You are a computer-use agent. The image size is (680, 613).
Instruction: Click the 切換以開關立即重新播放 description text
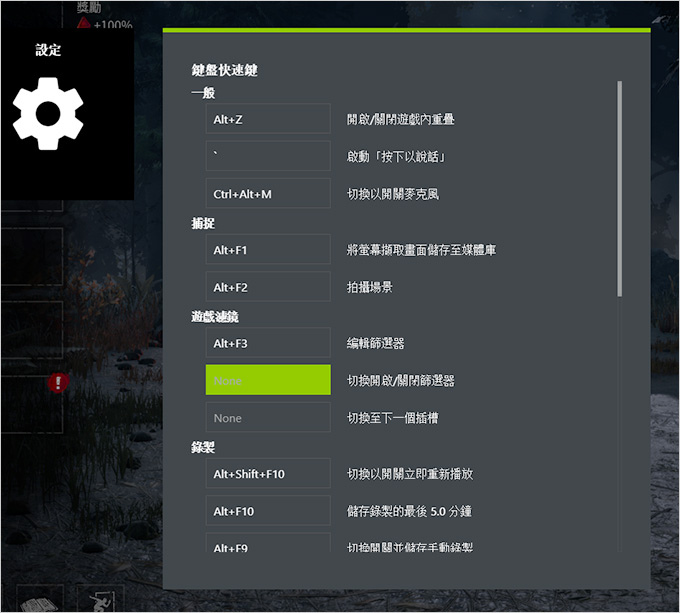coord(410,474)
